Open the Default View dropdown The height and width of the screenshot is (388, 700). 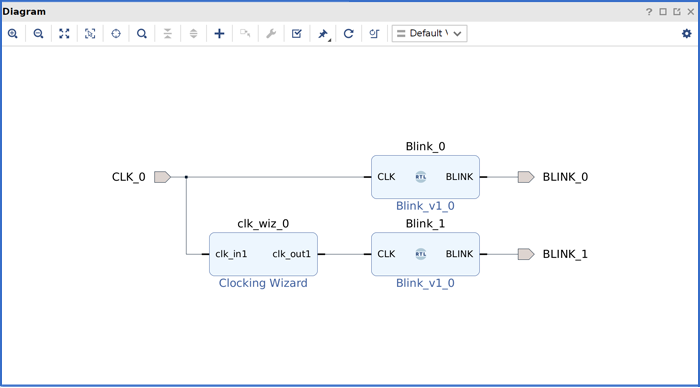(429, 33)
